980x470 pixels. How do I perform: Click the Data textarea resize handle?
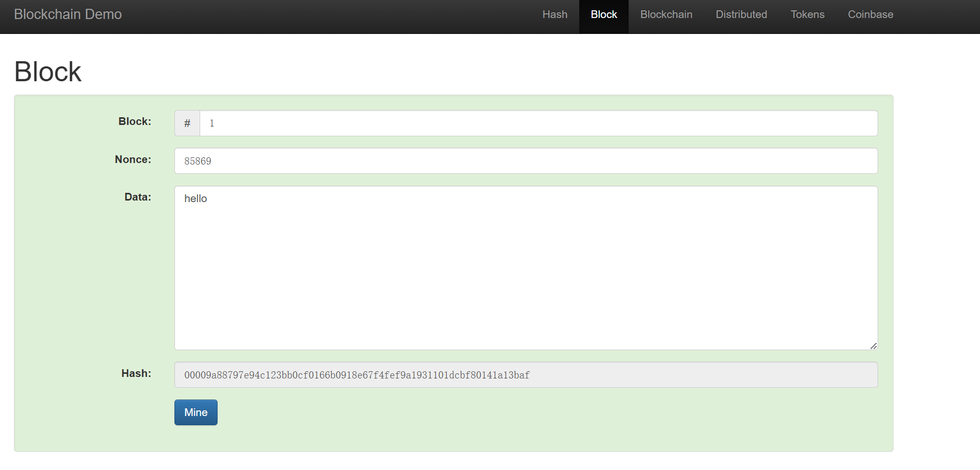click(x=873, y=346)
